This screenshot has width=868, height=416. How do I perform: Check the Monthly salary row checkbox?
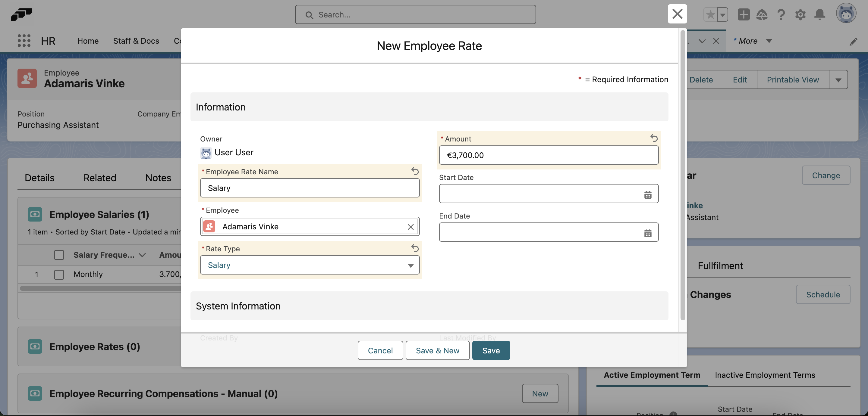click(x=59, y=274)
